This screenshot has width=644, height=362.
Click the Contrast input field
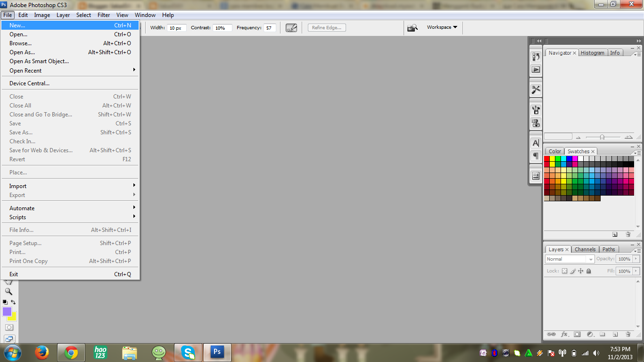[222, 28]
